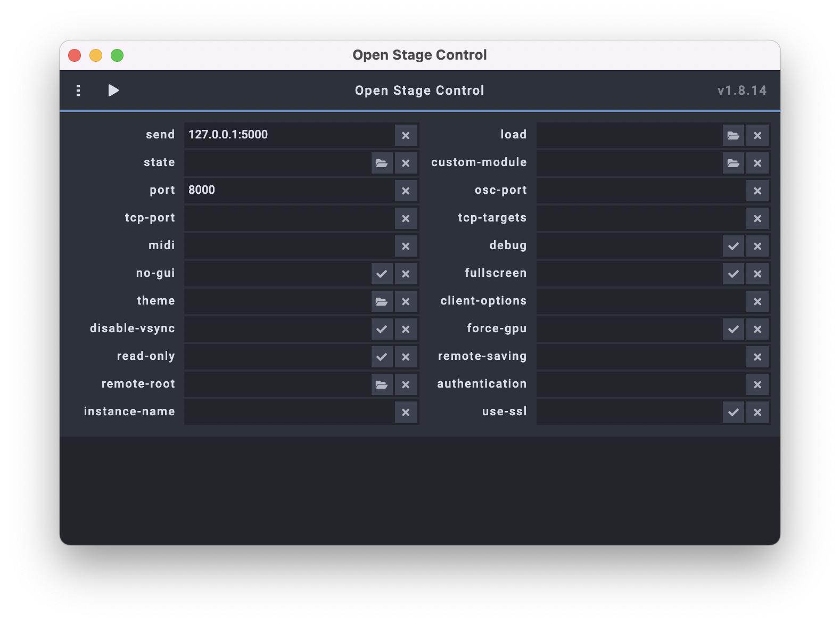Screen dimensions: 840x624
Task: Browse for a custom-module file
Action: [733, 163]
